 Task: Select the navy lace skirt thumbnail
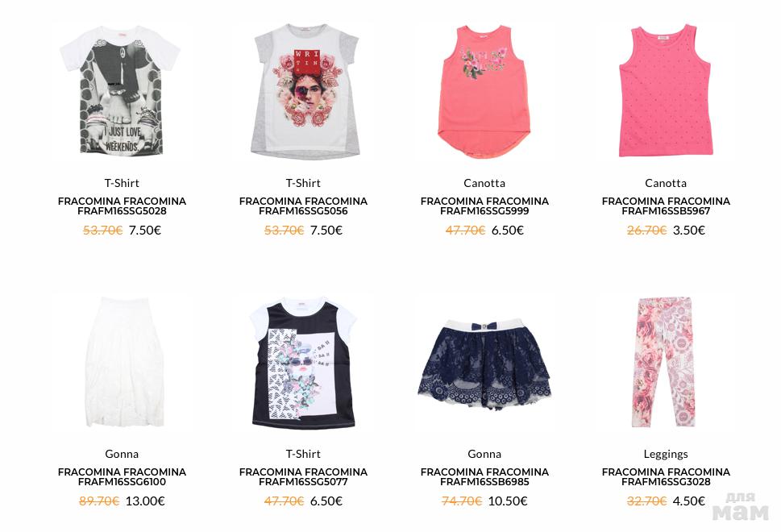tap(484, 362)
